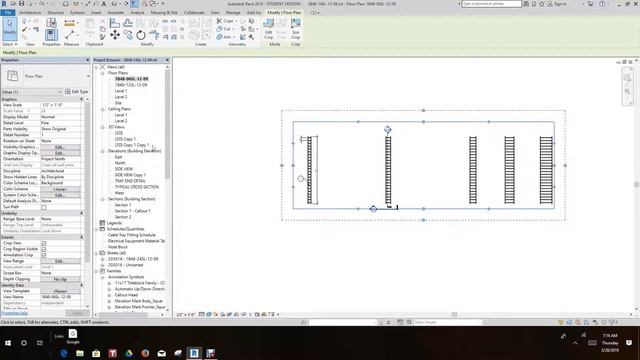The image size is (640, 360).
Task: Click the Edit Type button
Action: click(x=77, y=92)
